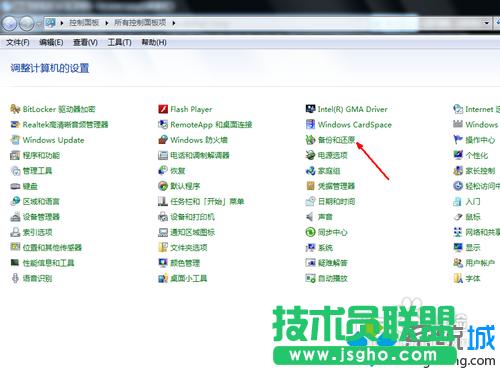
Task: Click the Windows Update icon
Action: [x=15, y=140]
